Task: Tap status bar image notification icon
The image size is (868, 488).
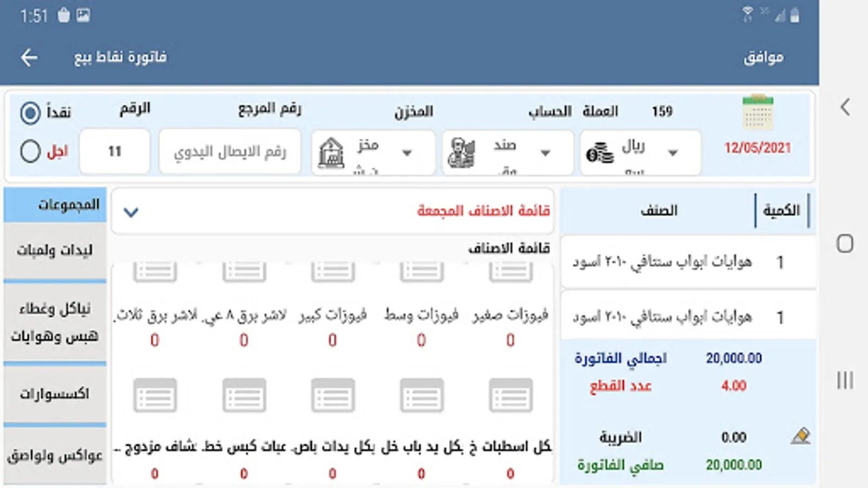Action: pos(83,15)
